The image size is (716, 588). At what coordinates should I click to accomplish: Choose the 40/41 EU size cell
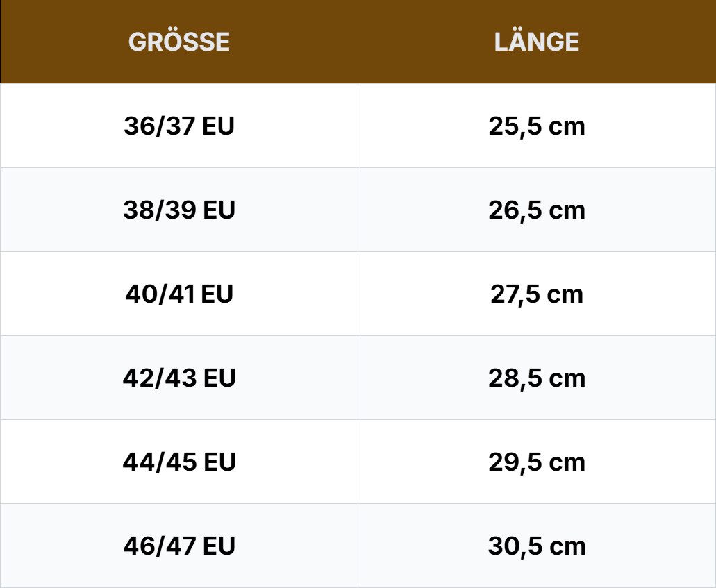(179, 294)
